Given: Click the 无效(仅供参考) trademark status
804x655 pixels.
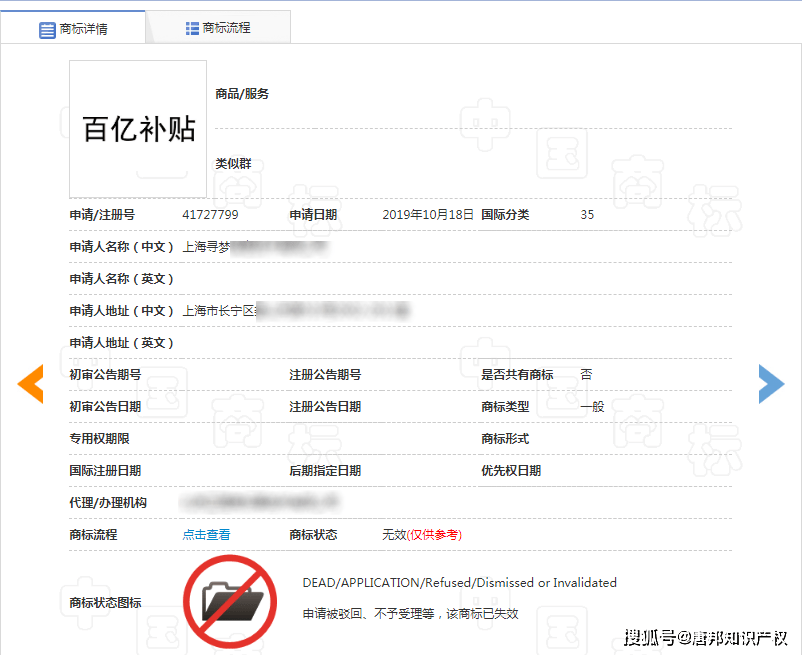Looking at the screenshot, I should point(422,535).
